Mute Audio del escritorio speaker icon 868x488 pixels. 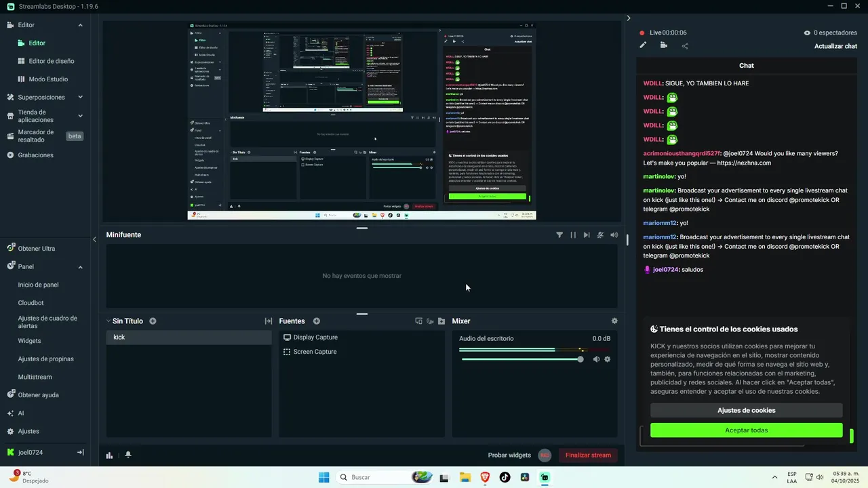(596, 359)
